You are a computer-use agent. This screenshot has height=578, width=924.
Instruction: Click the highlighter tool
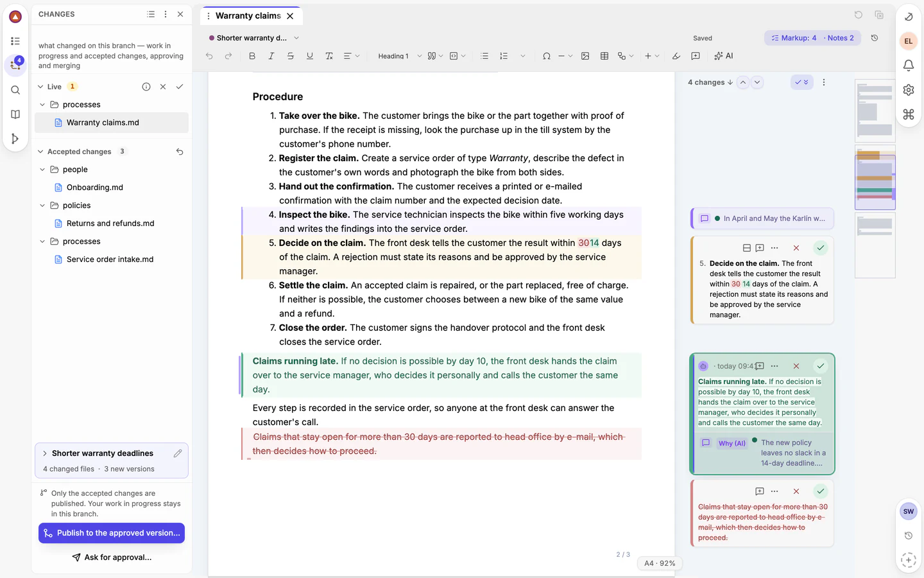click(676, 56)
